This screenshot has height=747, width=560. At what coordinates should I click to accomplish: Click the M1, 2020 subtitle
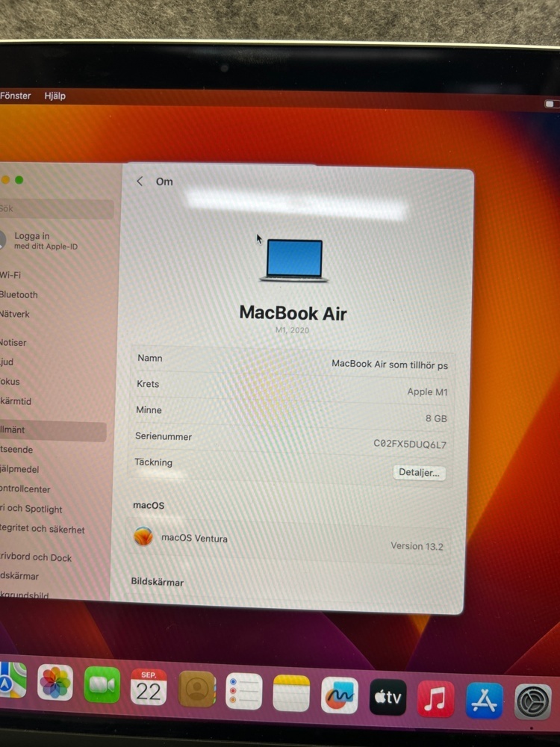(x=293, y=329)
